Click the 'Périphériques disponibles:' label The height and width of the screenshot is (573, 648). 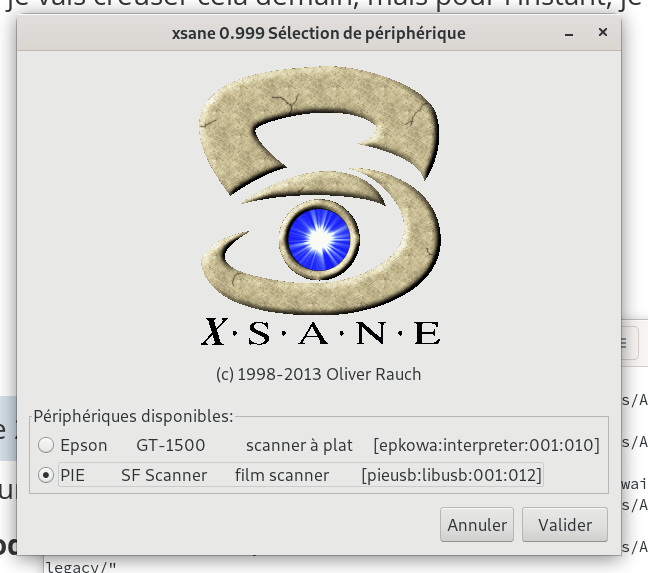(x=133, y=416)
